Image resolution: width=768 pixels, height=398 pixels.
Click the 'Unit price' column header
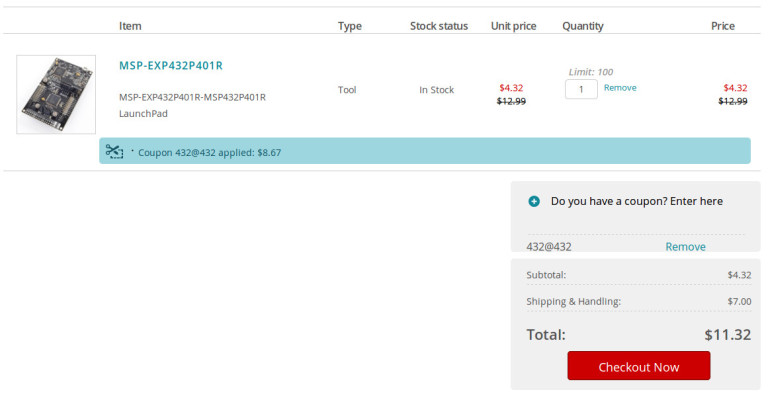[513, 26]
